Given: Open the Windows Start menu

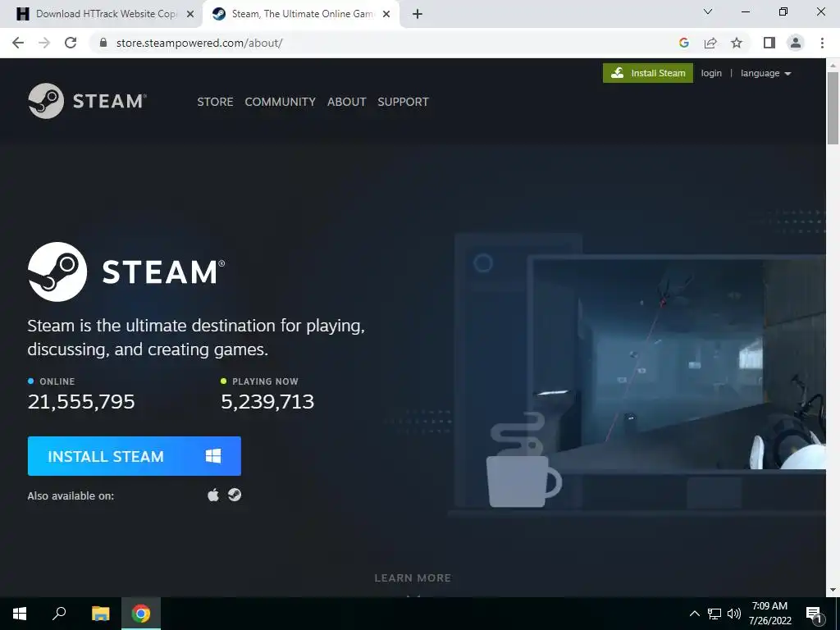Looking at the screenshot, I should pos(20,614).
